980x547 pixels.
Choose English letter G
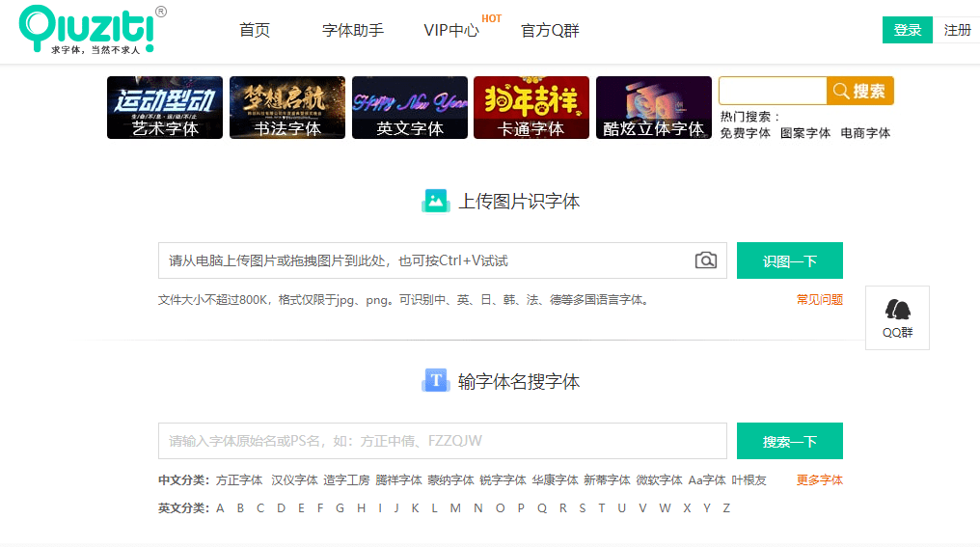point(340,508)
